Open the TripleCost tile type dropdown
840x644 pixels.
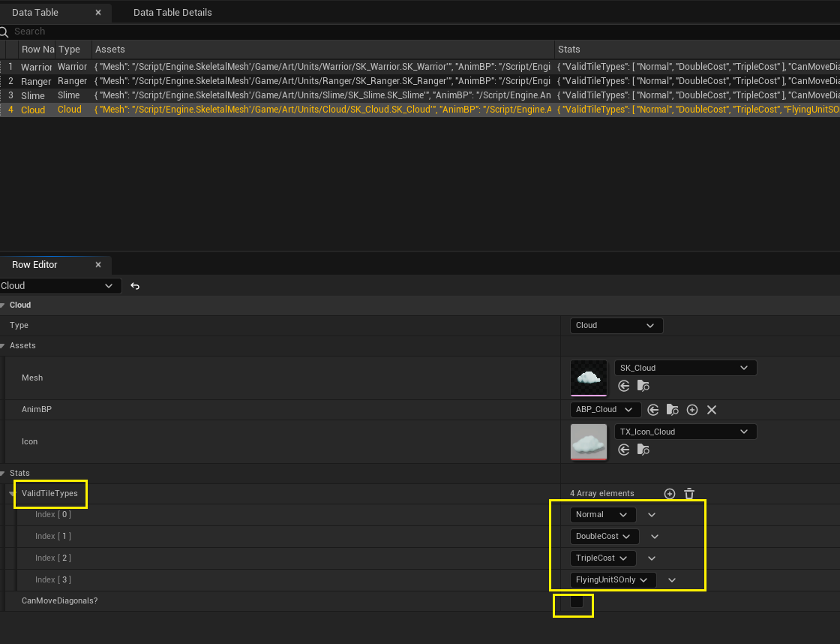603,558
